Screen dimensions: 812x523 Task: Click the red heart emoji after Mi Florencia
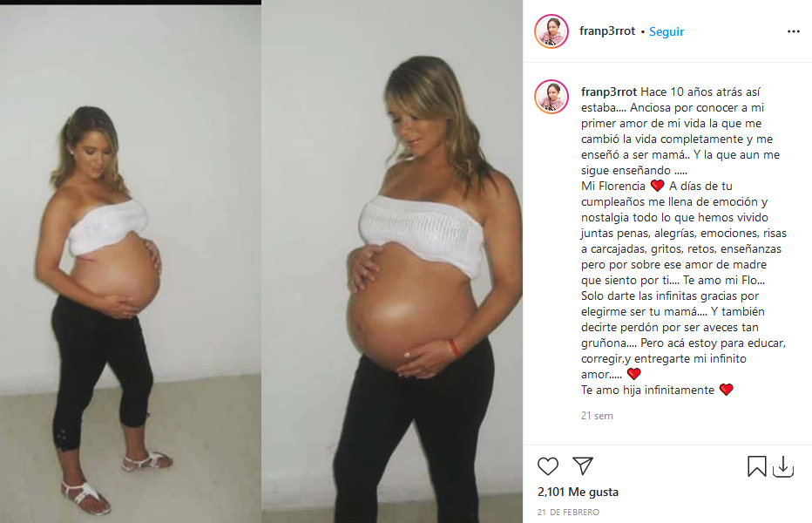[x=657, y=186]
